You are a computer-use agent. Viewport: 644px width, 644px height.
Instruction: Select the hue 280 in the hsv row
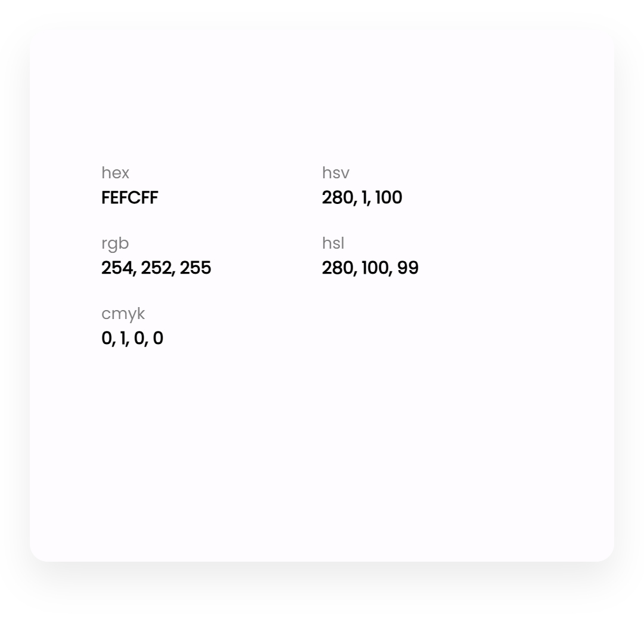[x=338, y=197]
